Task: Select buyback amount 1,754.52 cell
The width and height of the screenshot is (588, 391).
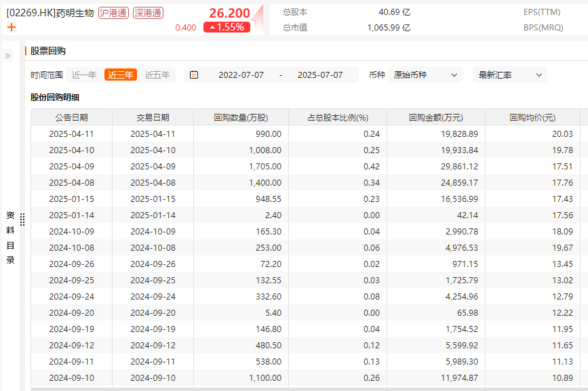Action: [x=436, y=329]
